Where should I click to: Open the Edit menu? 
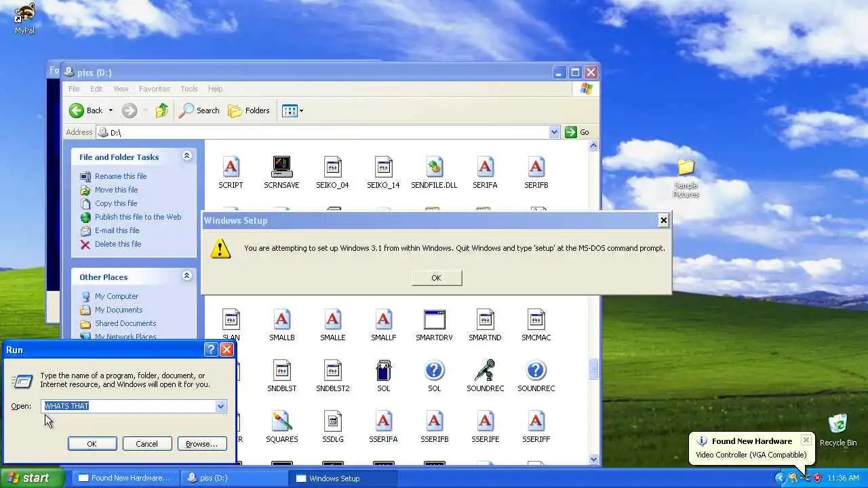(96, 89)
